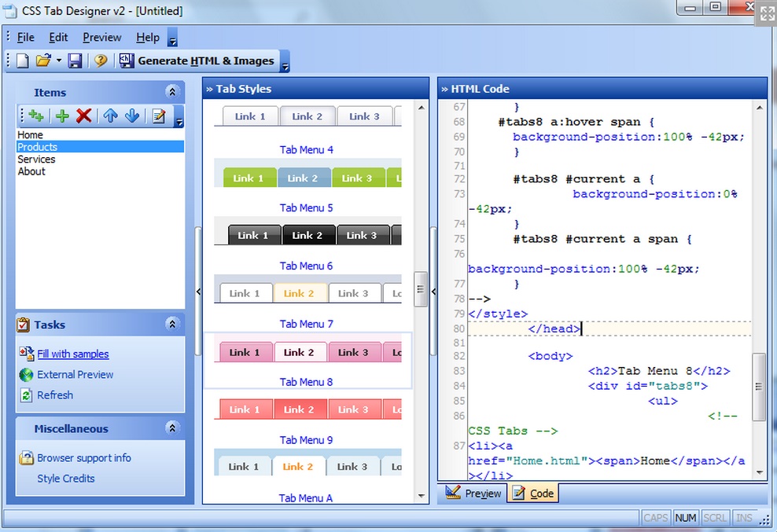
Task: Click the Save floppy disk icon
Action: 75,61
